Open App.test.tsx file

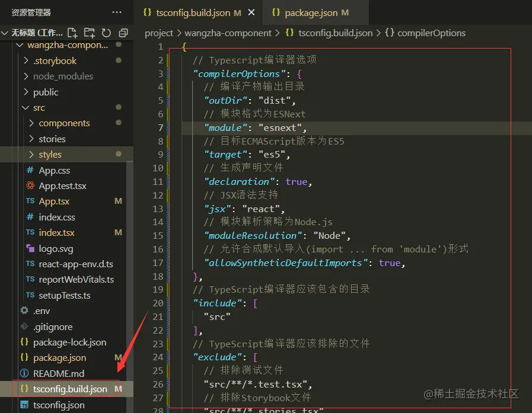pos(62,186)
